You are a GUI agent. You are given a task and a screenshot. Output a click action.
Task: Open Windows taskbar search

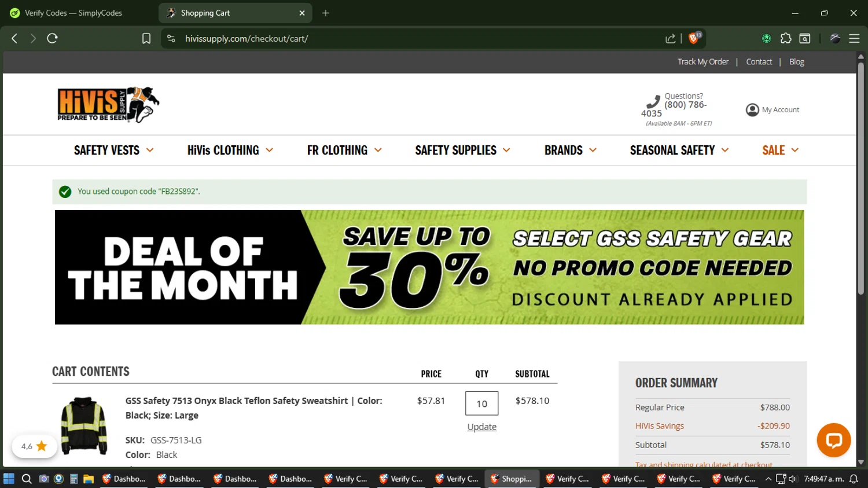tap(27, 479)
